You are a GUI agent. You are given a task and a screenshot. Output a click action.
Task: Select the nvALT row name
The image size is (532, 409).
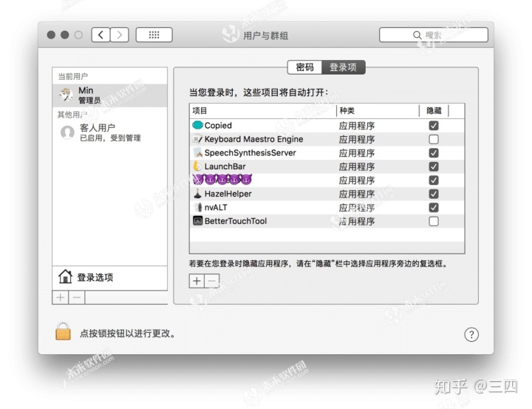click(x=216, y=207)
